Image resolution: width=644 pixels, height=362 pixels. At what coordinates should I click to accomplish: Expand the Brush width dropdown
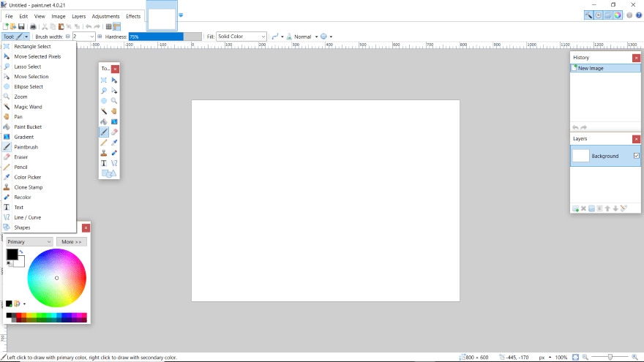(91, 37)
